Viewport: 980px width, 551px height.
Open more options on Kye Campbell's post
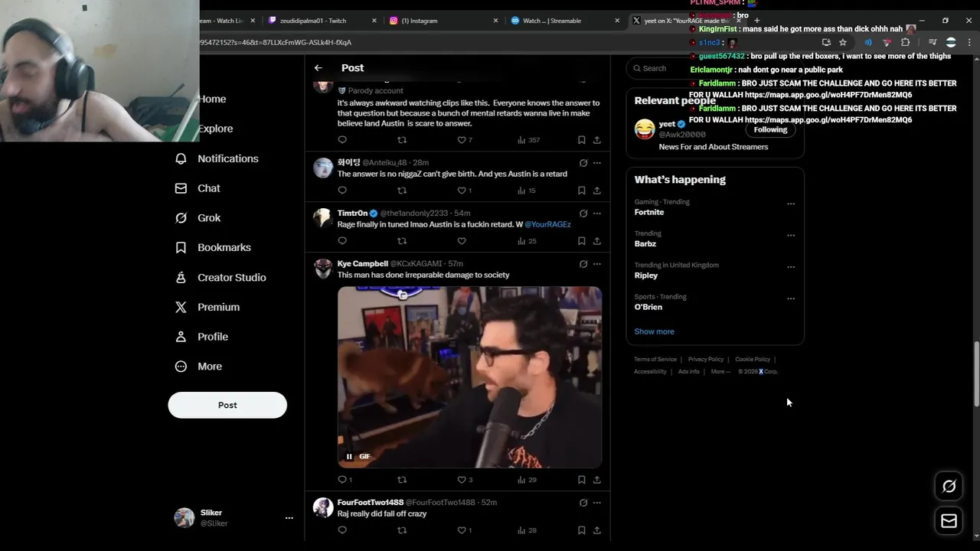click(597, 264)
